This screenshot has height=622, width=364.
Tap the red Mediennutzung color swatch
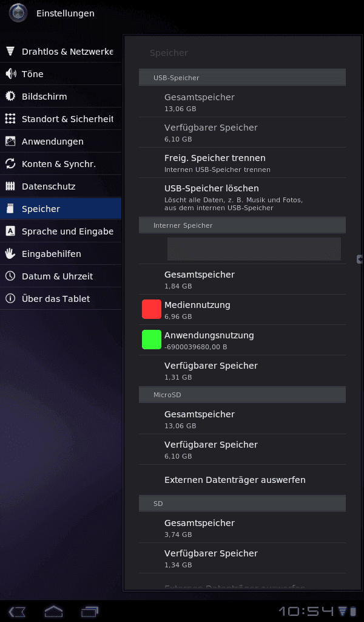(x=152, y=309)
